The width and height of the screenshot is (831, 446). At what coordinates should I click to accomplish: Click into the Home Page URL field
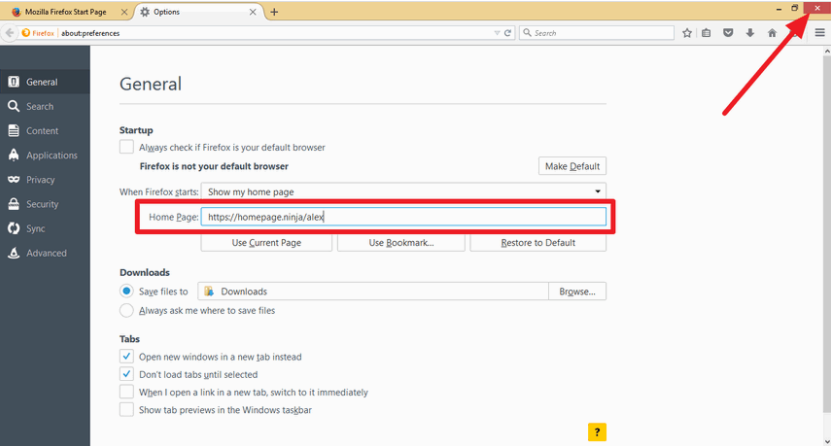[403, 217]
